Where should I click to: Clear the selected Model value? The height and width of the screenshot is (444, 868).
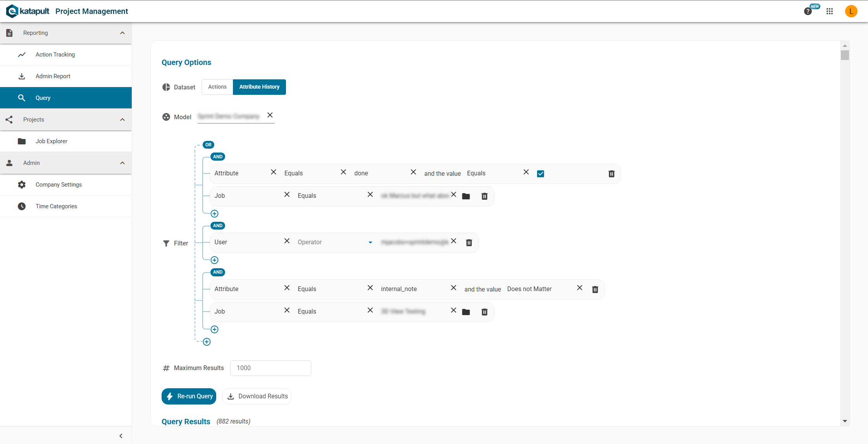tap(270, 115)
